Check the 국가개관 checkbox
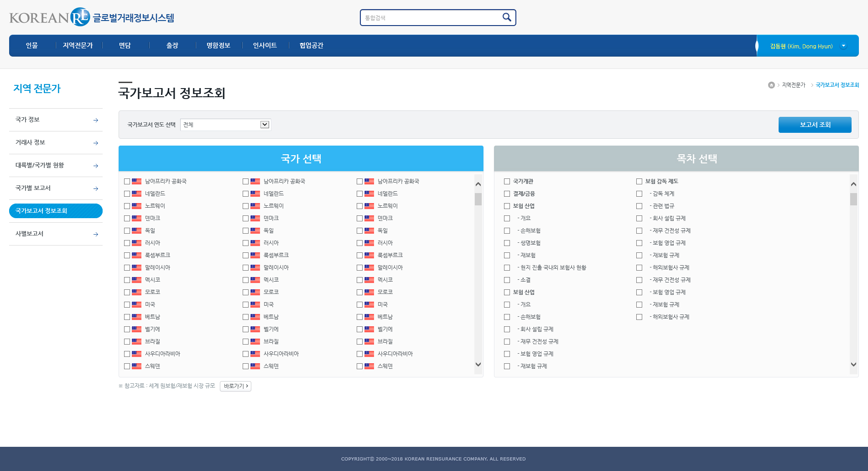Screen dimensions: 868x471 pos(506,181)
